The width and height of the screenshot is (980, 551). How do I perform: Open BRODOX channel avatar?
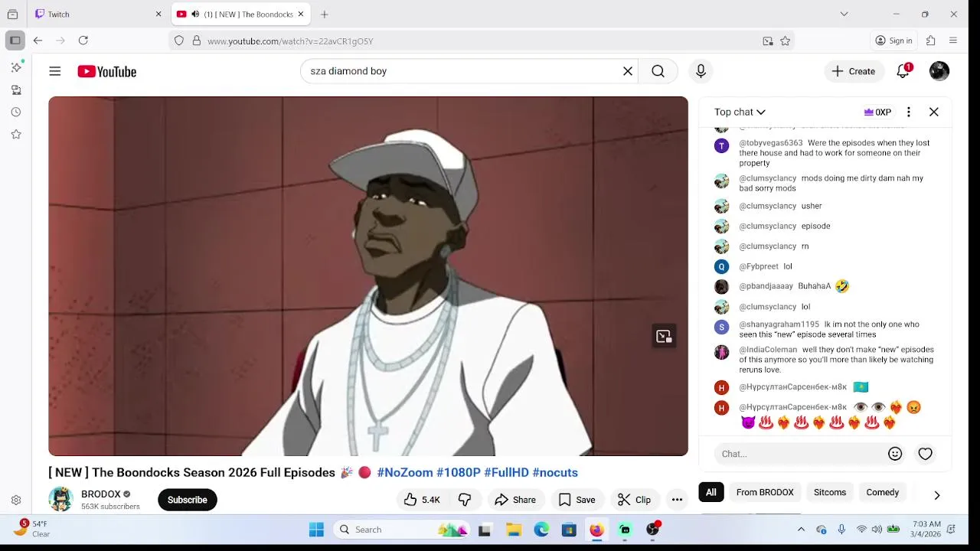(x=60, y=499)
